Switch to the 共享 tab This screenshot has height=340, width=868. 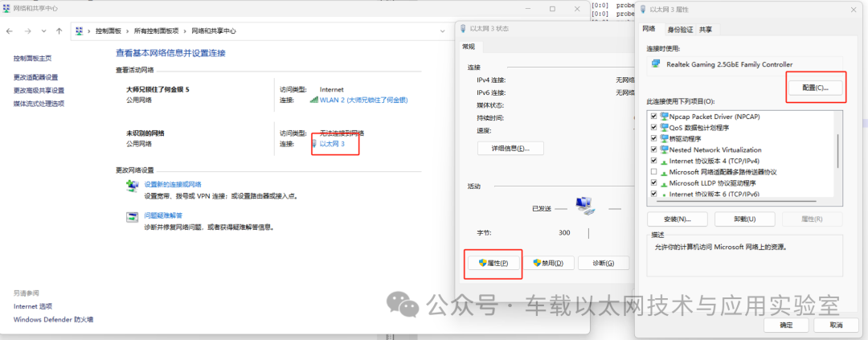pos(706,30)
